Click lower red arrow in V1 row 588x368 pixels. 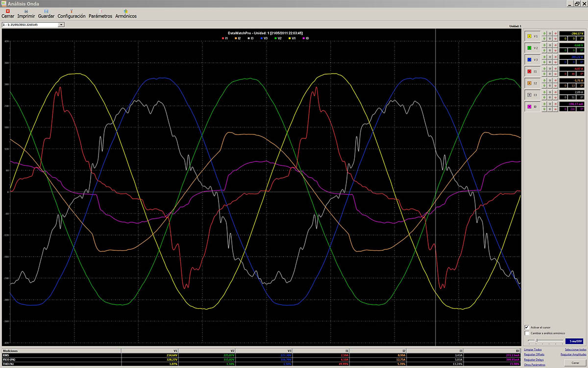(556, 39)
